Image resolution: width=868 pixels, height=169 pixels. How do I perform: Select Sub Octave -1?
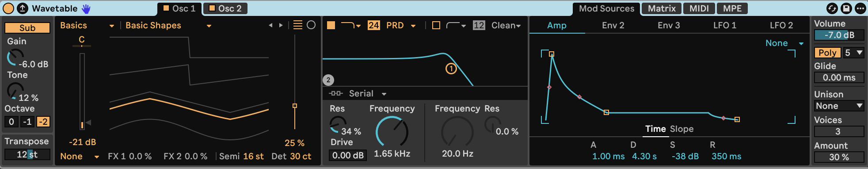coord(27,122)
